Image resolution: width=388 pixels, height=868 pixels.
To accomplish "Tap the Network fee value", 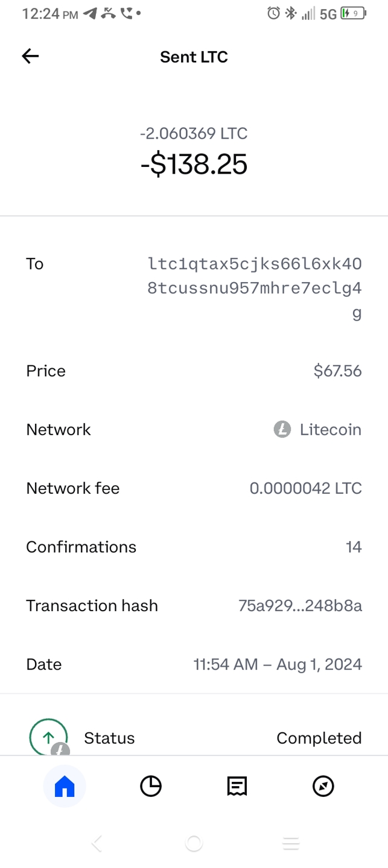I will click(305, 488).
